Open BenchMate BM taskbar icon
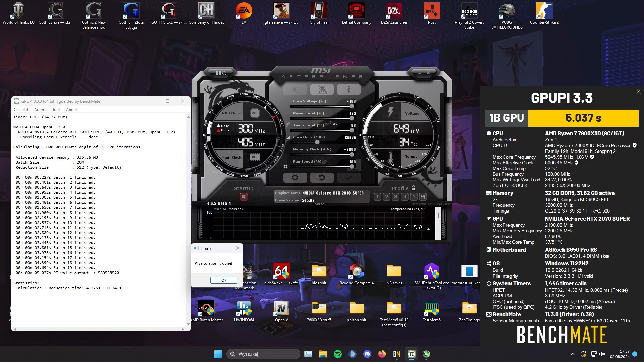Viewport: 644px width, 362px height. coord(396,354)
